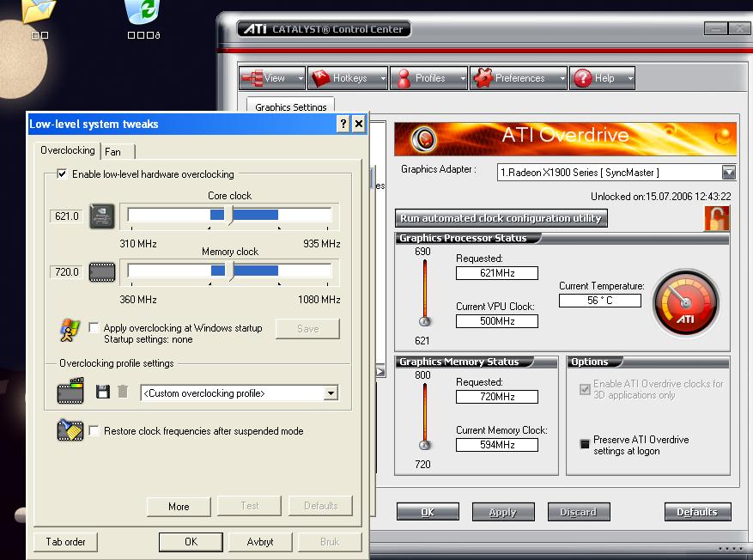Screen dimensions: 753x560
Task: Click the memory clock chip icon
Action: coord(102,271)
